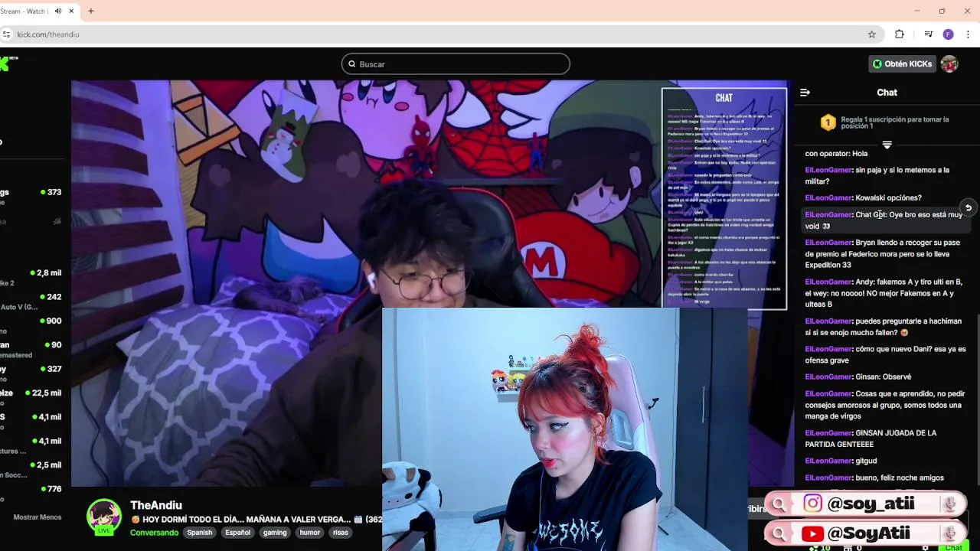Image resolution: width=980 pixels, height=551 pixels.
Task: Click the Conversando category link
Action: pyautogui.click(x=154, y=533)
